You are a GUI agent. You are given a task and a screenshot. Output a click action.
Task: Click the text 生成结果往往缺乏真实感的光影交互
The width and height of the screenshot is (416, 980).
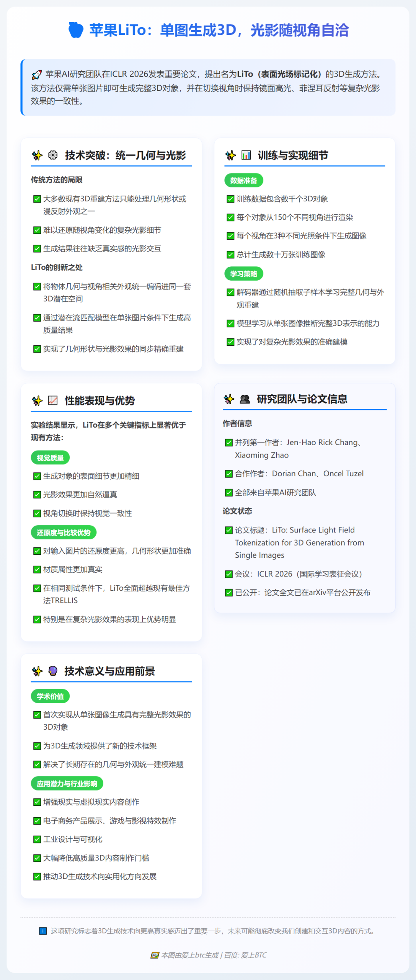(102, 248)
